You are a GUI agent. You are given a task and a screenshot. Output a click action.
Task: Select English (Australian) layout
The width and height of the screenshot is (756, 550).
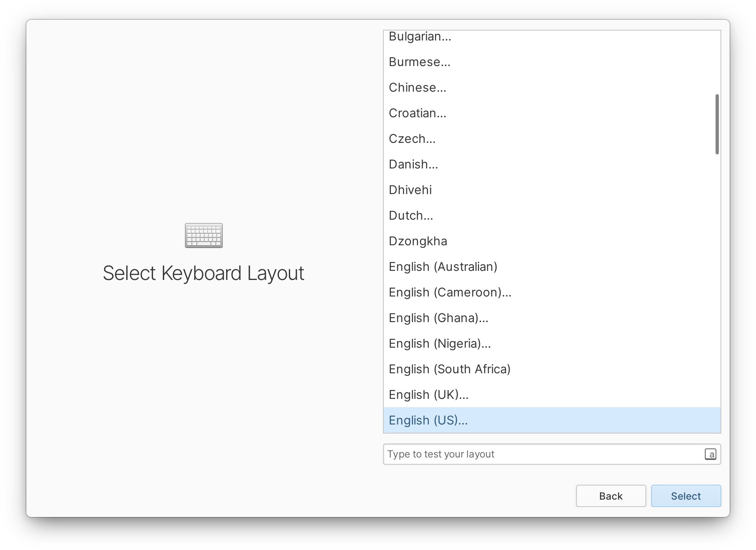coord(443,267)
